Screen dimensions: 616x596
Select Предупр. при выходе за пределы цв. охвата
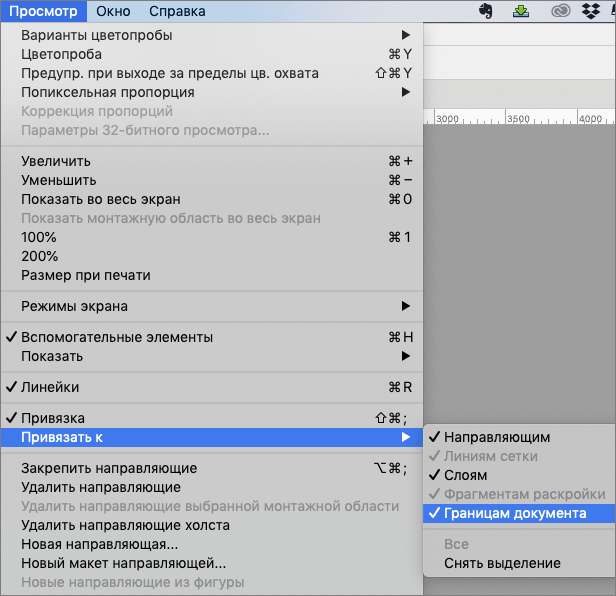[212, 73]
